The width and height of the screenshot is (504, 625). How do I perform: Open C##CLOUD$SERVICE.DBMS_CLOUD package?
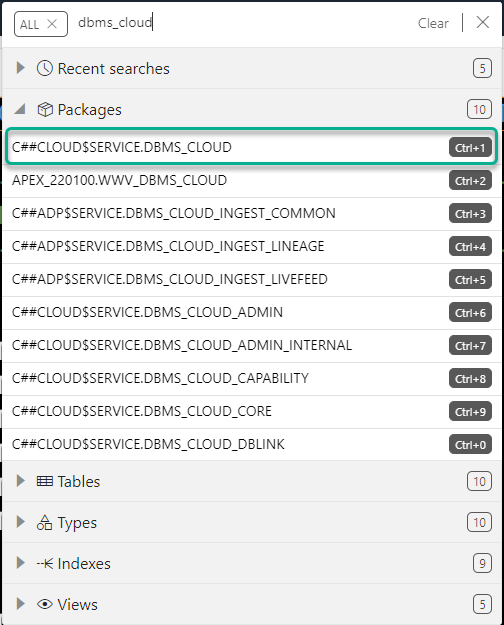point(252,147)
